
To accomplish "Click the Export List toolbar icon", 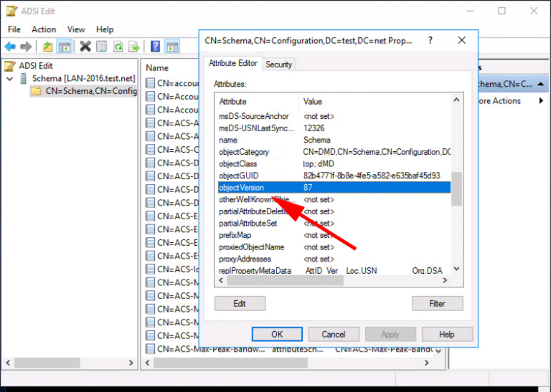I will (133, 47).
